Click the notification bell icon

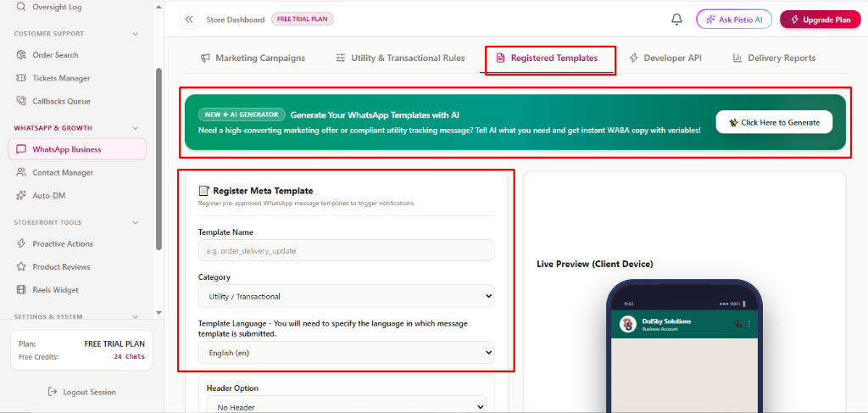(676, 20)
